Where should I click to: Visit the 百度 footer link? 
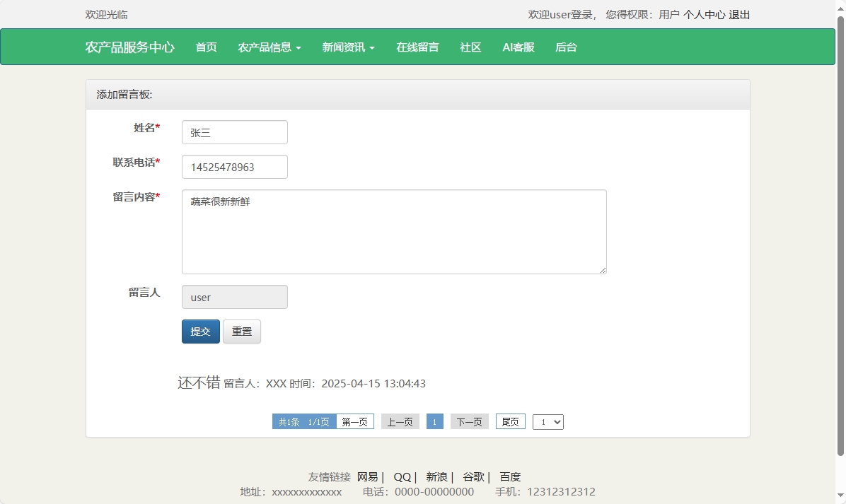pos(510,476)
